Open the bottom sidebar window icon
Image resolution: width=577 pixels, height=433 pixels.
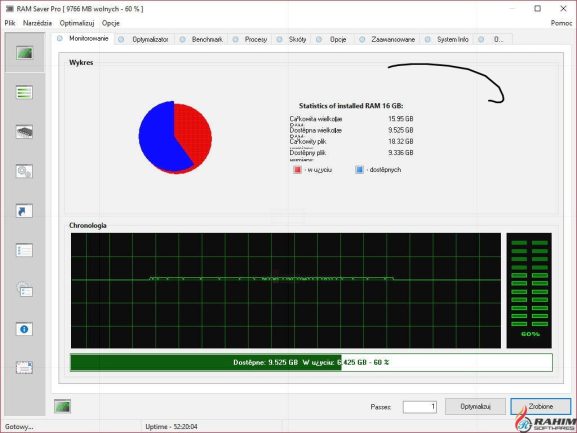(24, 367)
